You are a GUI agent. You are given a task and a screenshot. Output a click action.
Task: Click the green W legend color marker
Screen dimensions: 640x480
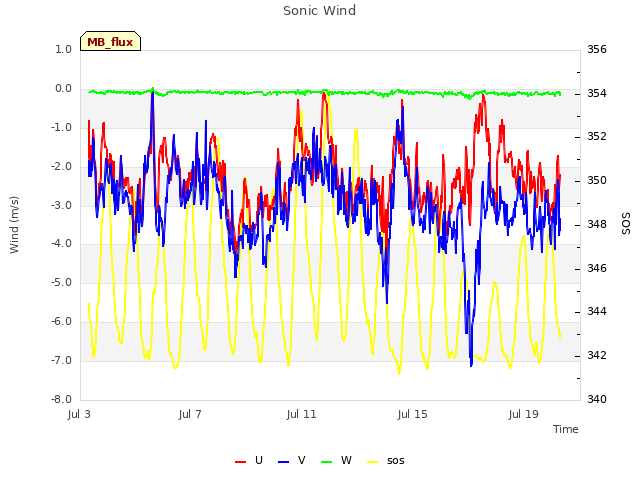pos(326,462)
